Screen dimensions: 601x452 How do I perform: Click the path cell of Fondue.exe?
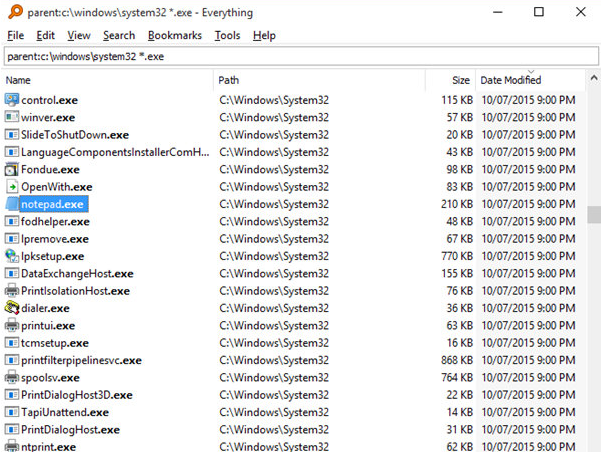274,169
